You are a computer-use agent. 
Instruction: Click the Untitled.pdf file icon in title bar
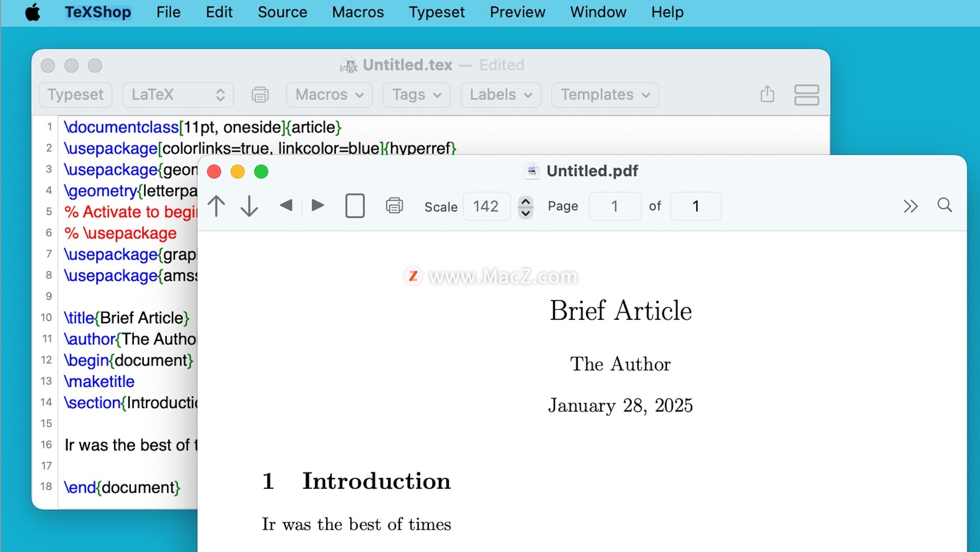pos(532,171)
